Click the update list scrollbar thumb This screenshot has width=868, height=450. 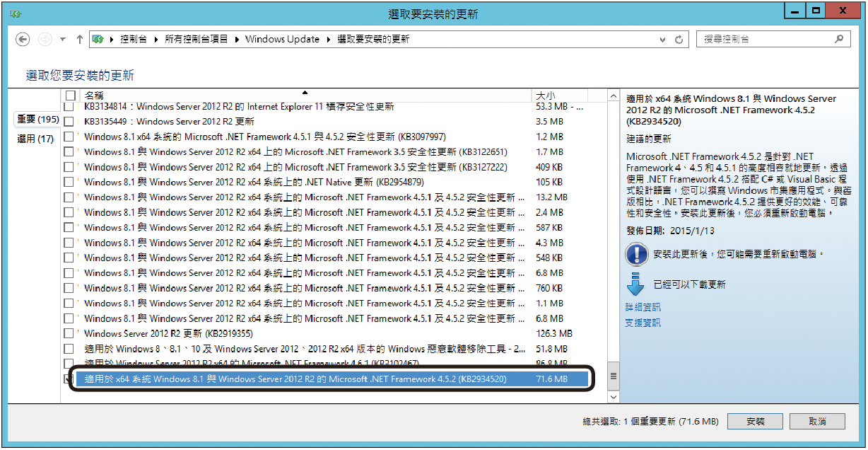pyautogui.click(x=613, y=376)
